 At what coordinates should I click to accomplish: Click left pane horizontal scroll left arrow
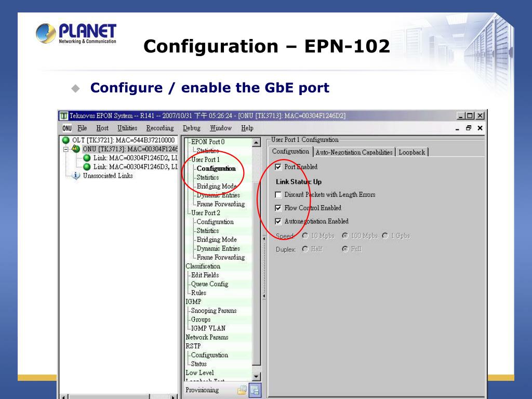point(64,396)
